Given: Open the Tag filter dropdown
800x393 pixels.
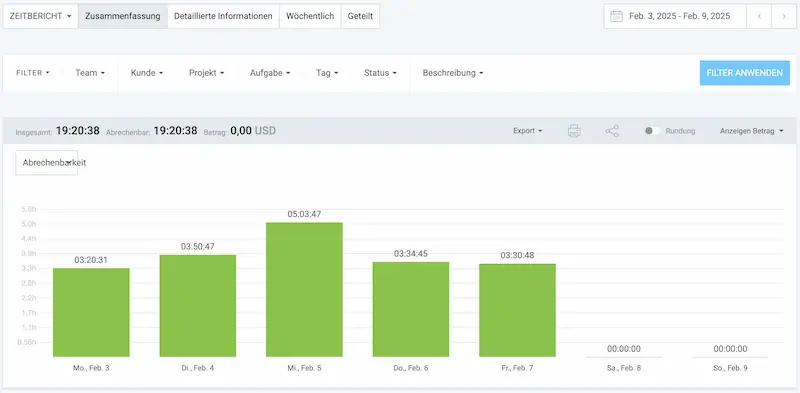Looking at the screenshot, I should [327, 73].
